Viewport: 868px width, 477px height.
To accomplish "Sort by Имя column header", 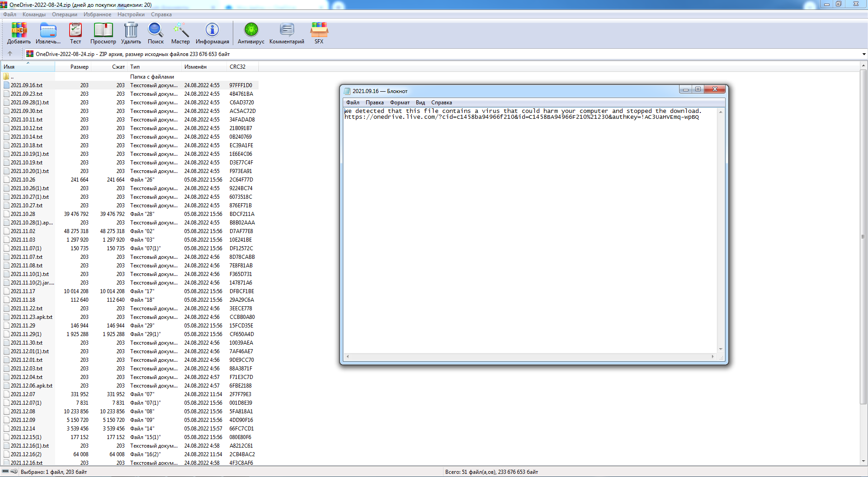I will (28, 67).
